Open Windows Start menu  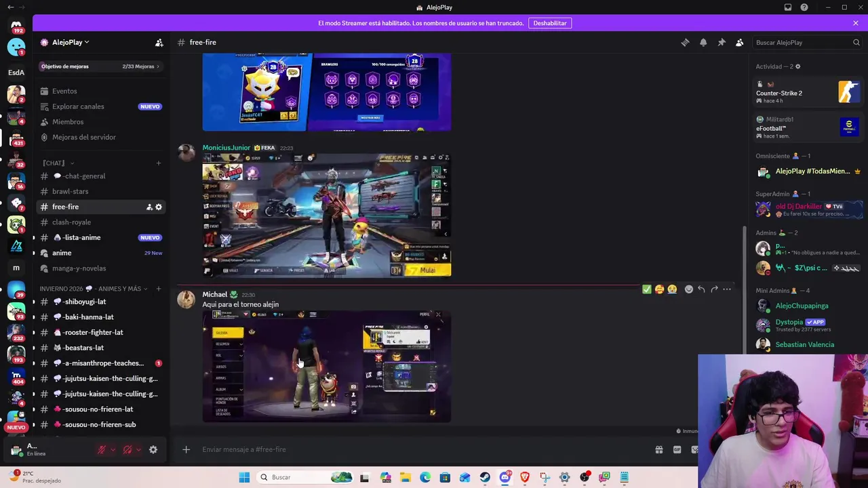(244, 477)
